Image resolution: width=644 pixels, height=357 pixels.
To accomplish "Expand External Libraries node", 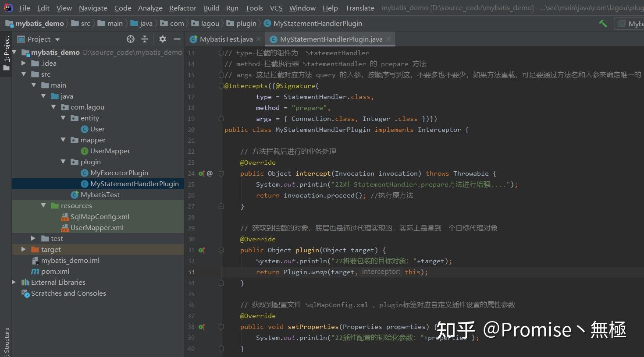I will pos(14,282).
